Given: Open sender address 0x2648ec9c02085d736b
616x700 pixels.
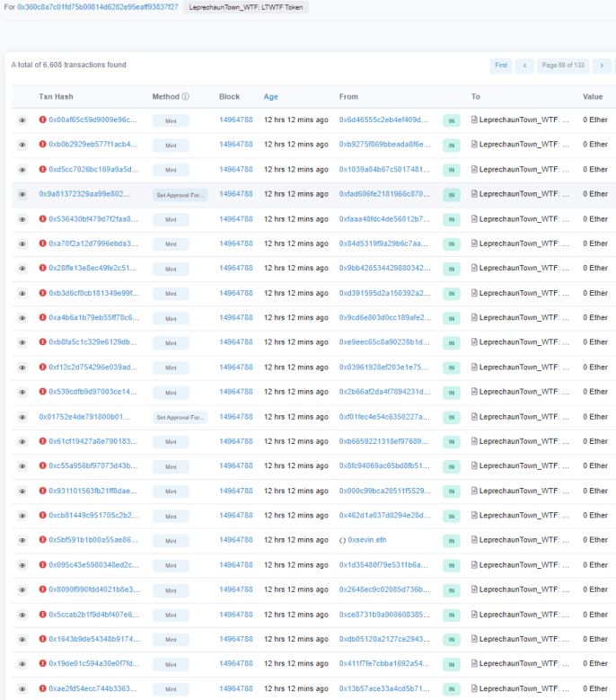Looking at the screenshot, I should pos(384,589).
